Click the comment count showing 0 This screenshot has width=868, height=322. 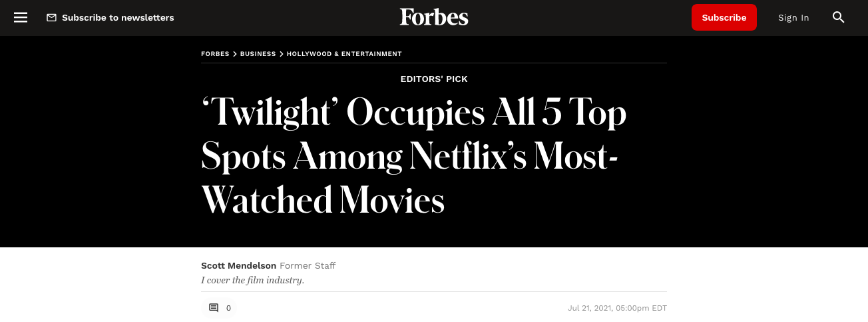[x=228, y=308]
